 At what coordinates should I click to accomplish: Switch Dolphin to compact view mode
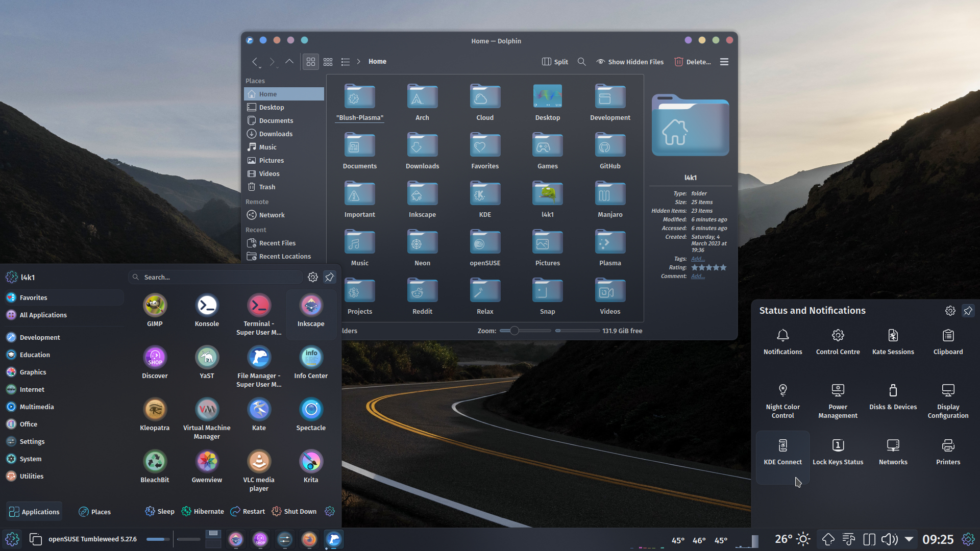[x=328, y=62]
